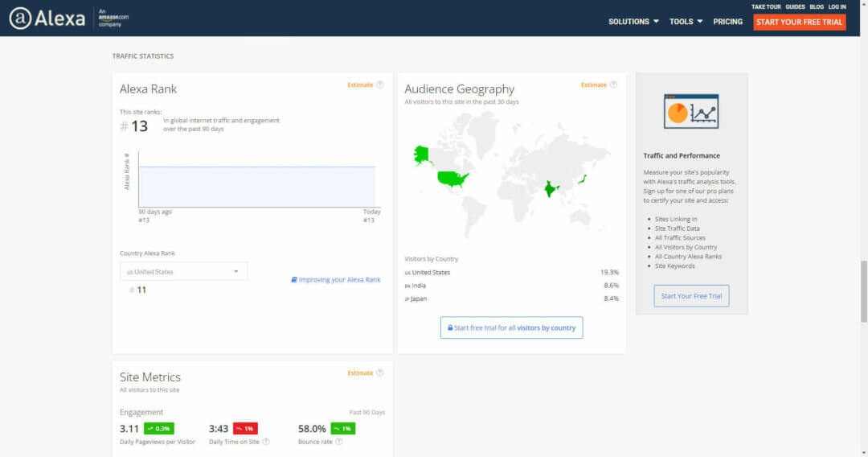Click the sidebar Start Your Free Trial button

tap(691, 296)
